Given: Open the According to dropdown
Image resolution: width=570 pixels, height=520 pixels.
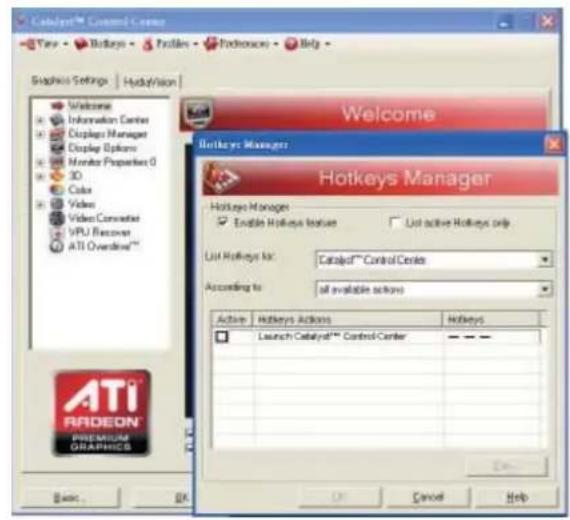Looking at the screenshot, I should (x=544, y=289).
